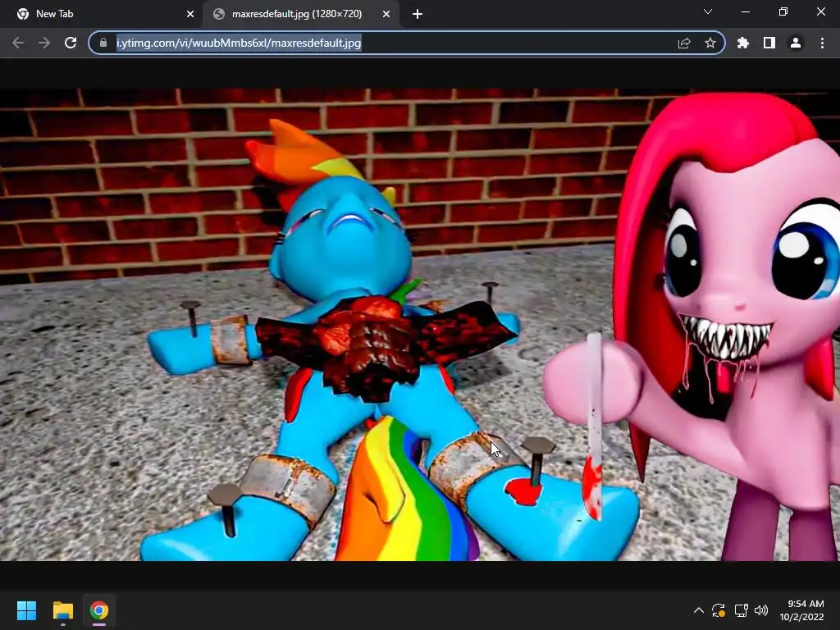Open the clock showing 9:54 AM
Viewport: 840px width, 630px height.
[802, 610]
